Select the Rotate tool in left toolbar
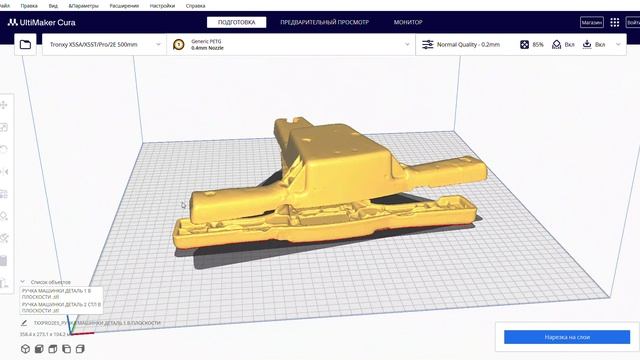The image size is (640, 360). click(x=4, y=149)
